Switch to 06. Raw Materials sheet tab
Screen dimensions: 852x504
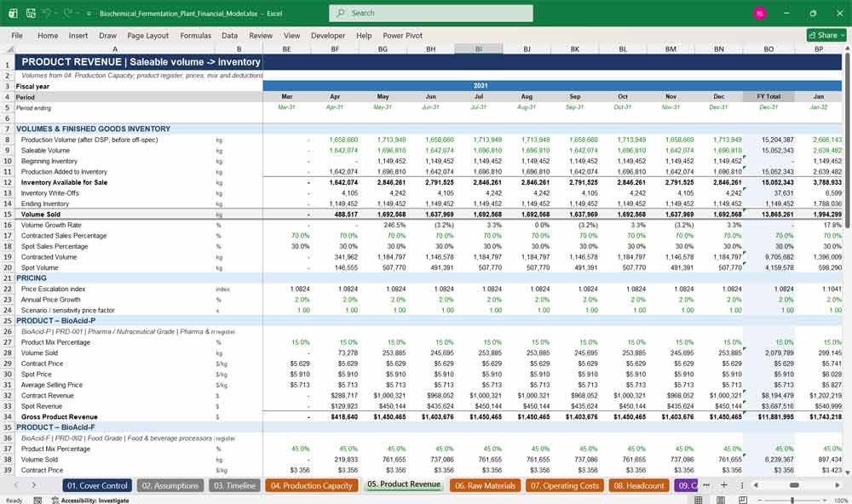[x=486, y=485]
